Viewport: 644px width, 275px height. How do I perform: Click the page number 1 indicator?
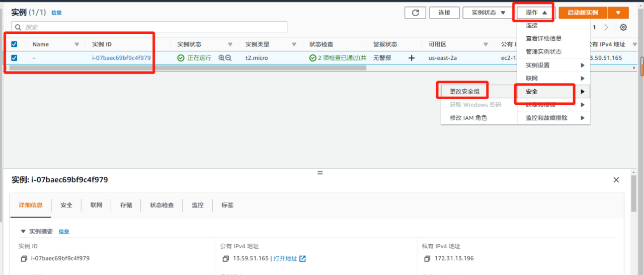coord(594,28)
